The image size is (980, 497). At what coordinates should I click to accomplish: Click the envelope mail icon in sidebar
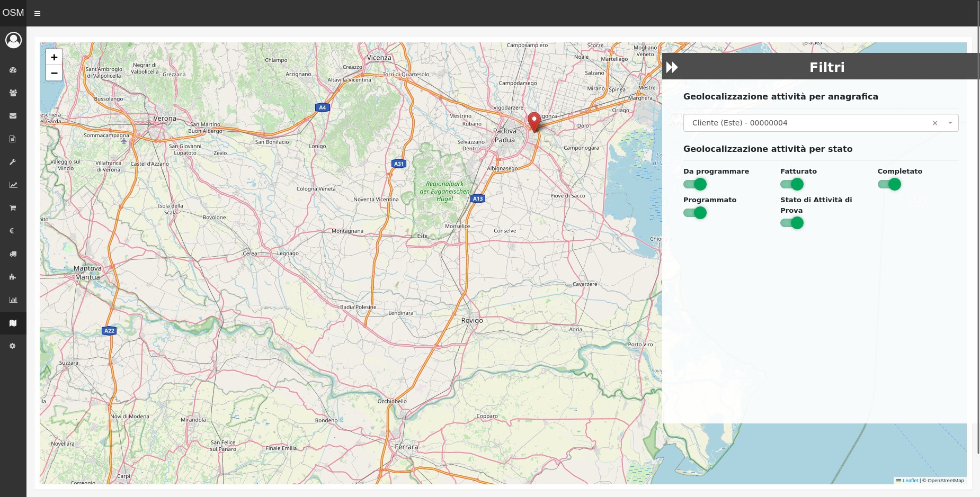point(13,116)
